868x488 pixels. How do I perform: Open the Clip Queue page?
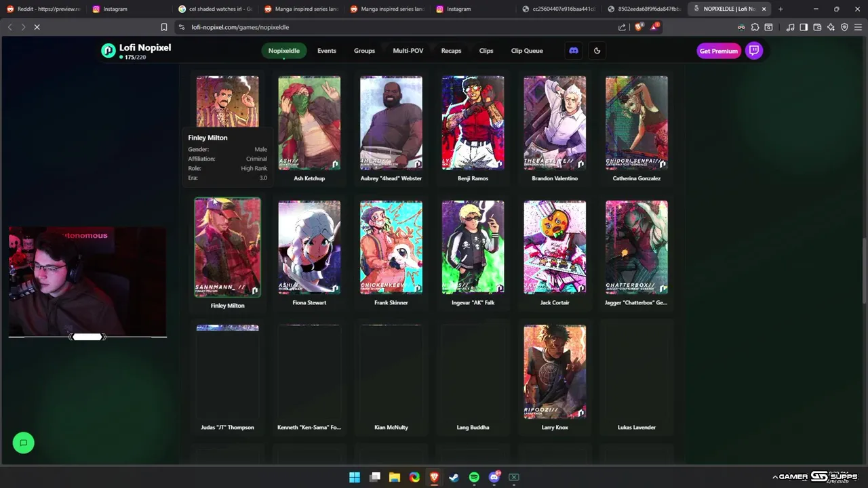[x=527, y=51]
